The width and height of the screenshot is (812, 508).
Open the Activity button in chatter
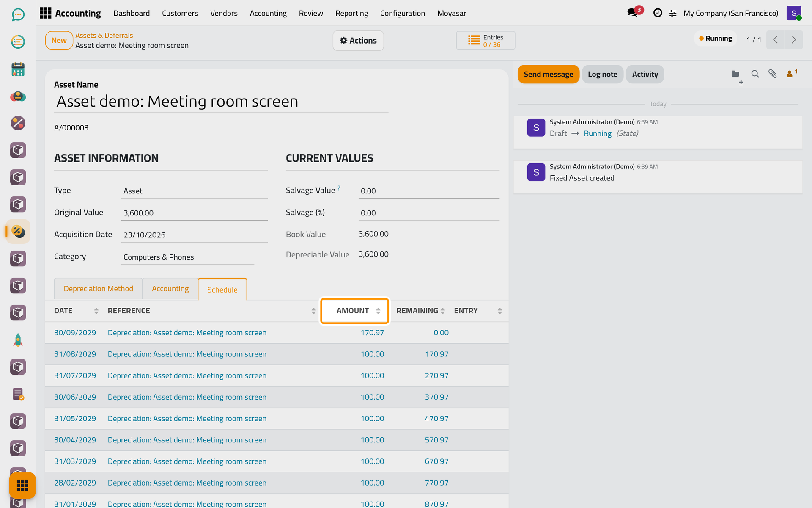pos(645,74)
